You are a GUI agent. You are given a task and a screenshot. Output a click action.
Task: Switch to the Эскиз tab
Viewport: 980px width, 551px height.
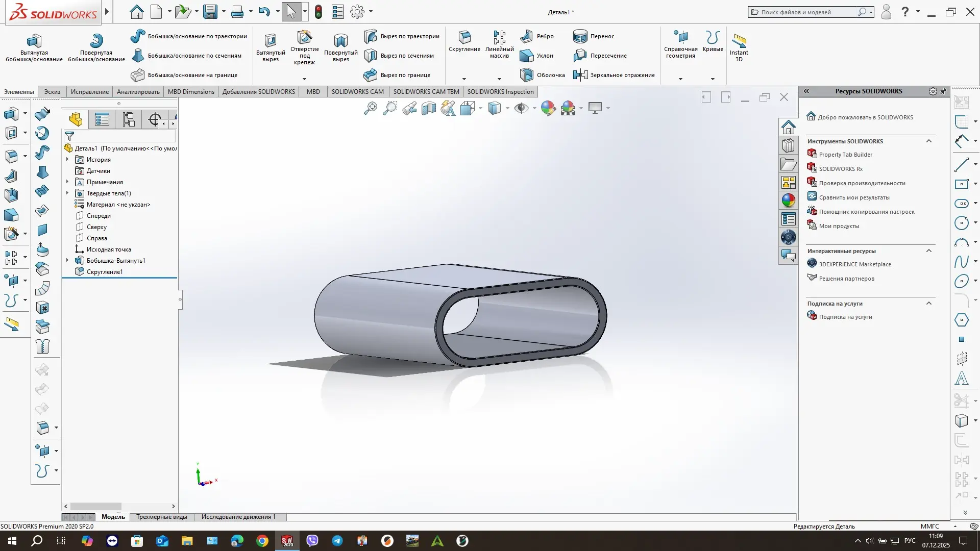(52, 92)
